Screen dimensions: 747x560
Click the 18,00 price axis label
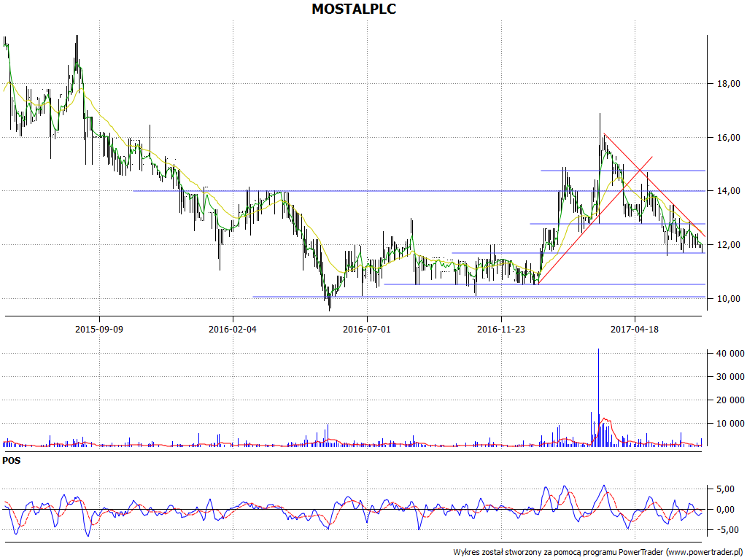pos(729,84)
